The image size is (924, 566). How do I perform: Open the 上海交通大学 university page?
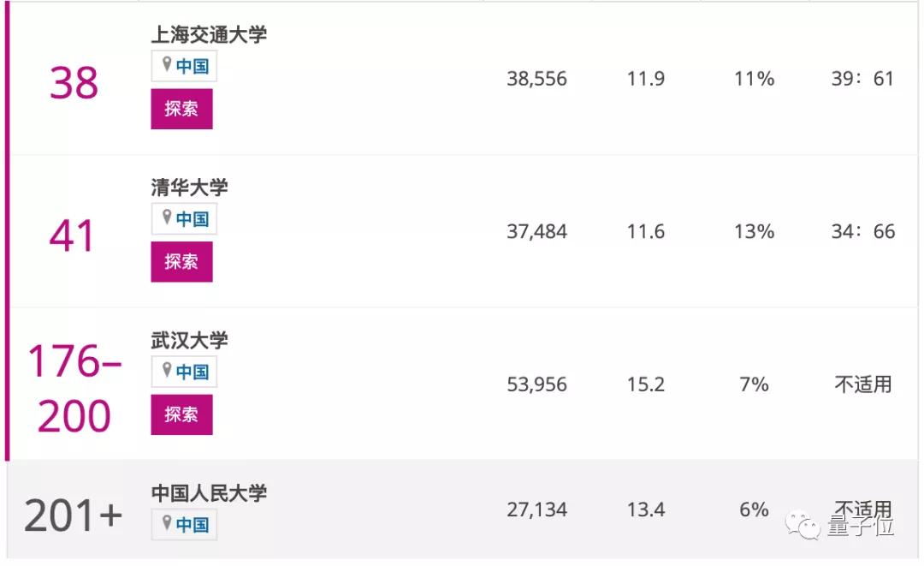[211, 34]
